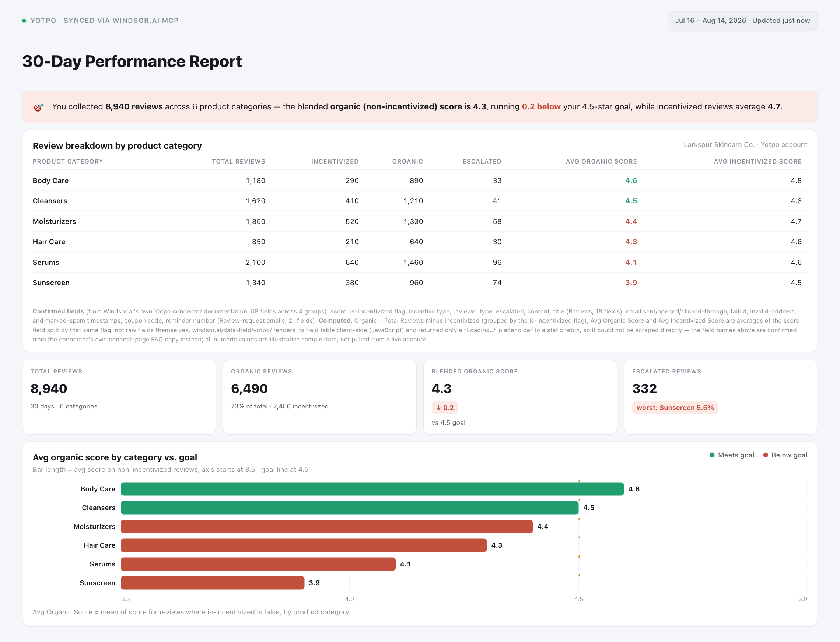Viewport: 840px width, 642px height.
Task: Click the Avg Incentivized Score column header
Action: click(x=757, y=161)
